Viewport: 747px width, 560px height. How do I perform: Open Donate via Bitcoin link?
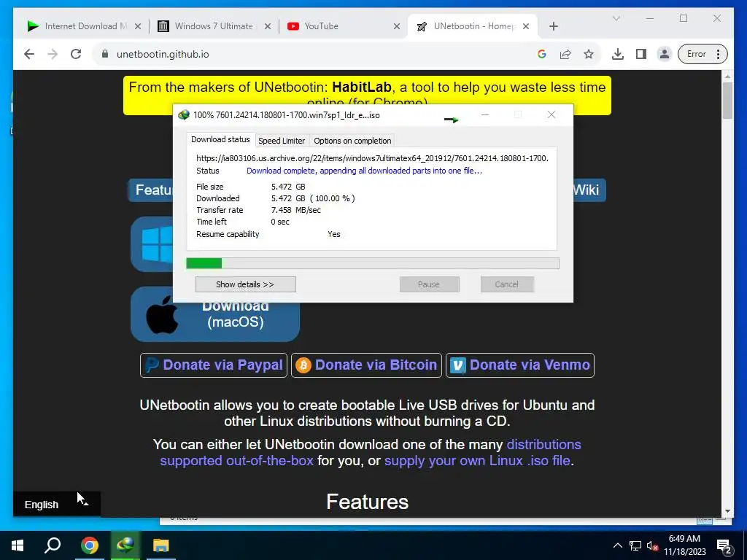coord(366,365)
